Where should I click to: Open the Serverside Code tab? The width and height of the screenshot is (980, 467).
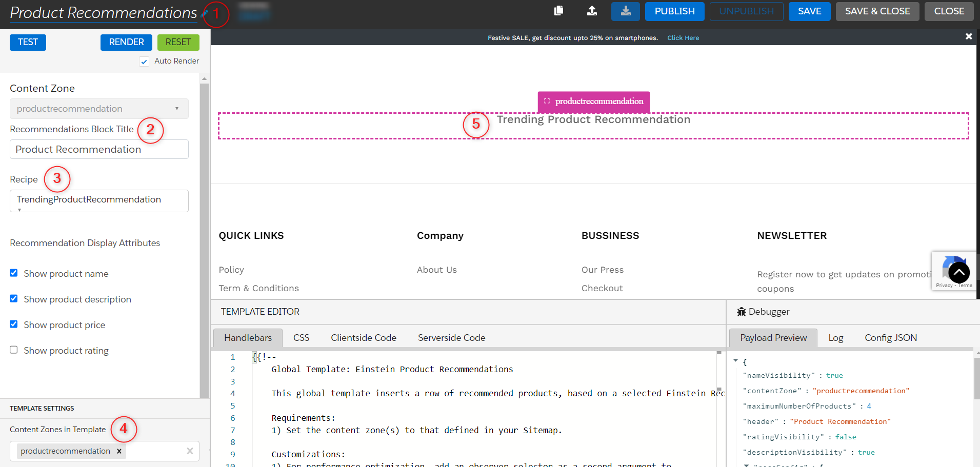[x=451, y=338]
